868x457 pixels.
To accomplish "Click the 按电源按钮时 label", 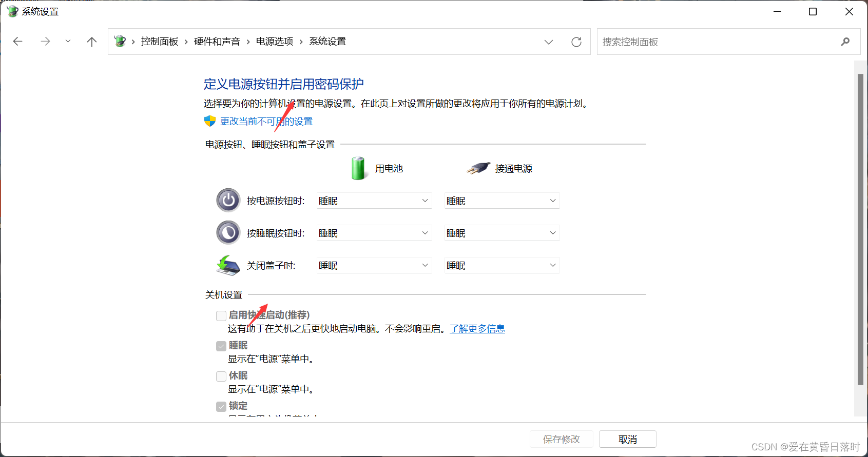I will (276, 201).
